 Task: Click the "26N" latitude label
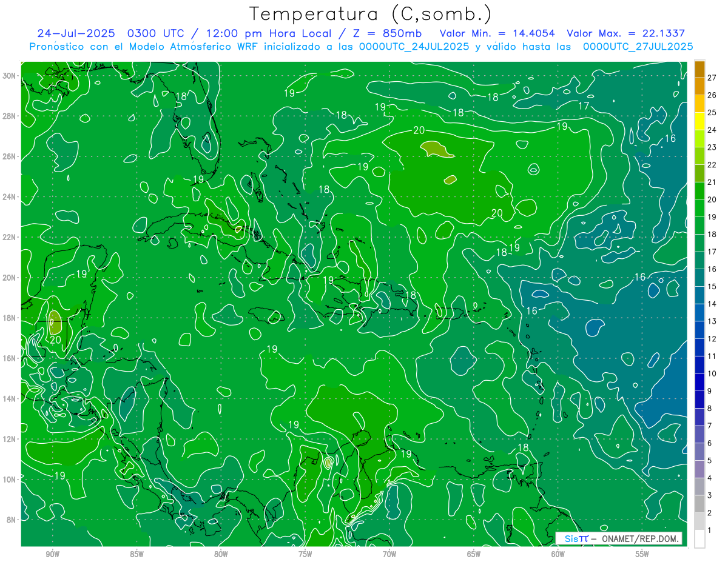click(10, 156)
